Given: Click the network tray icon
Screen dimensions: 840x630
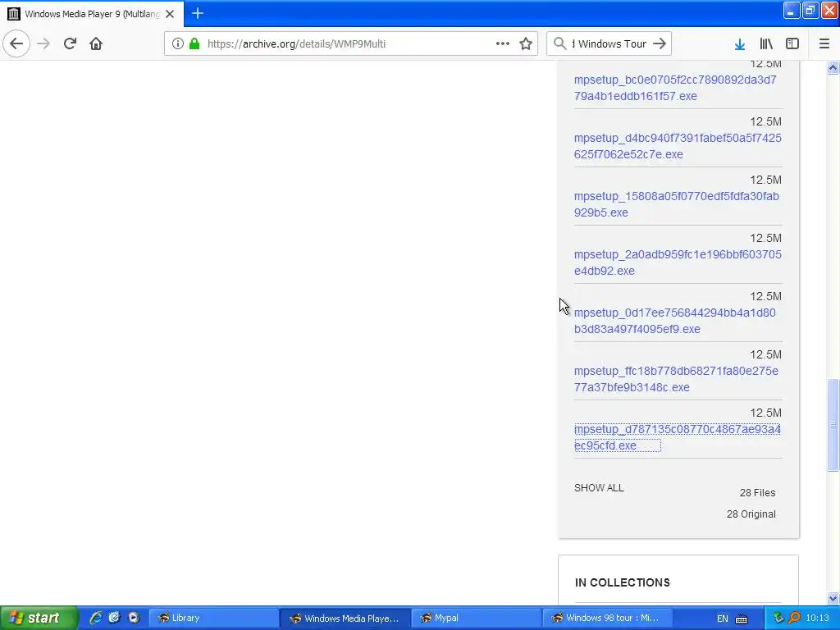Looking at the screenshot, I should coord(778,619).
